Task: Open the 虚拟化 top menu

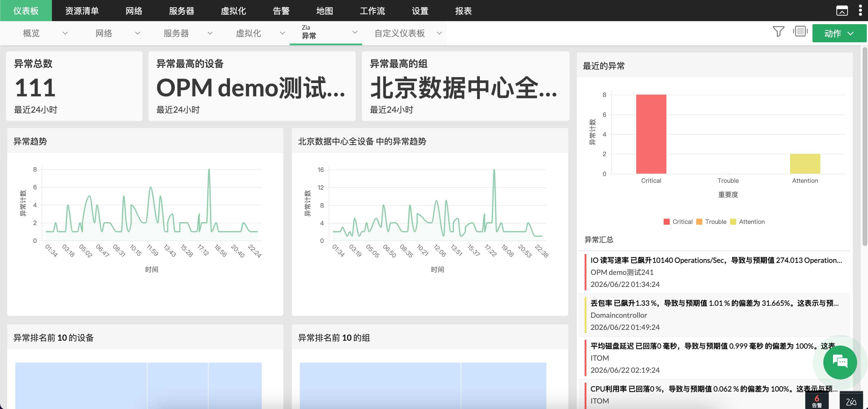Action: click(x=233, y=11)
